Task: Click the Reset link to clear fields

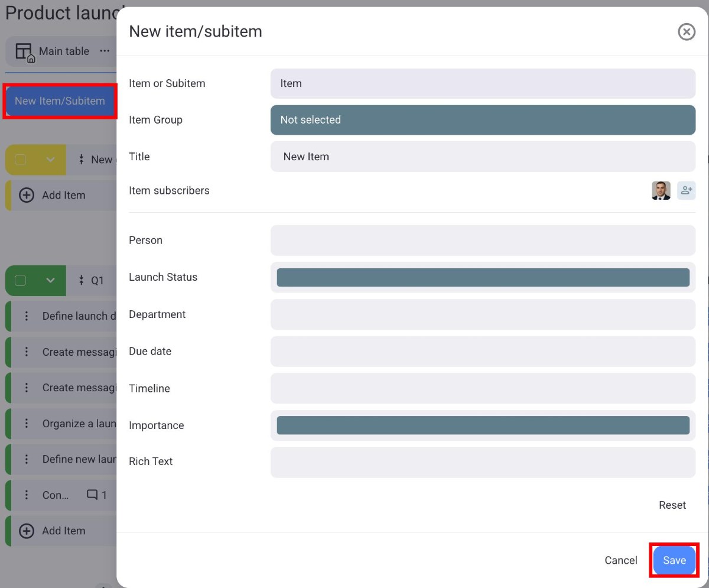Action: pos(672,505)
